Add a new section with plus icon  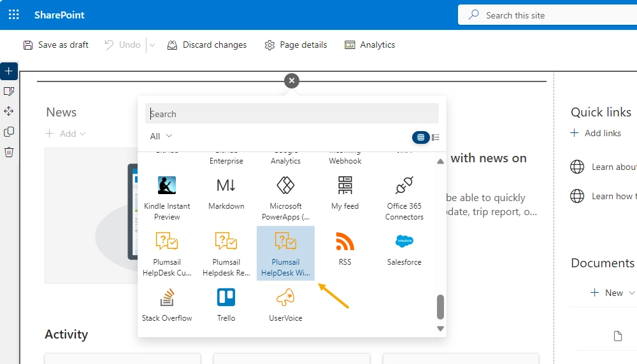8,71
